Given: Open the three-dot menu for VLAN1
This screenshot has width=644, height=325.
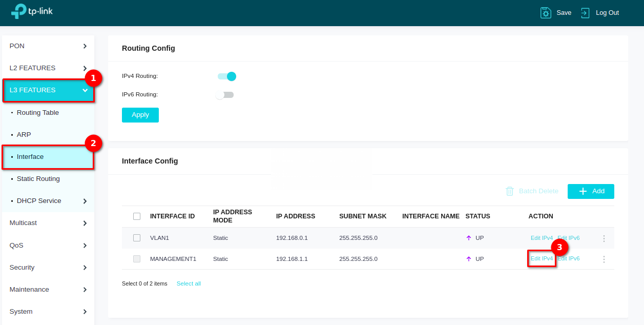Looking at the screenshot, I should pyautogui.click(x=604, y=238).
